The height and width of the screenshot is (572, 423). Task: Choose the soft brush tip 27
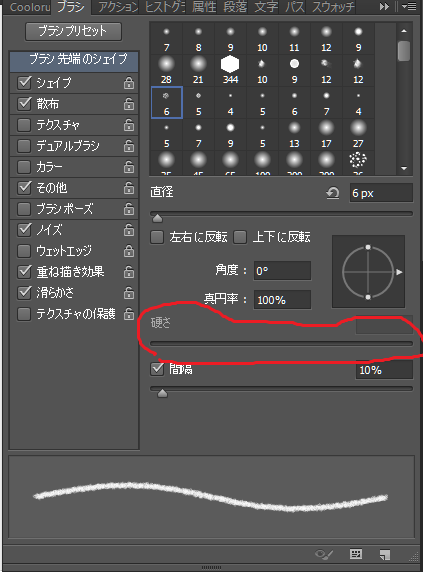pos(358,134)
